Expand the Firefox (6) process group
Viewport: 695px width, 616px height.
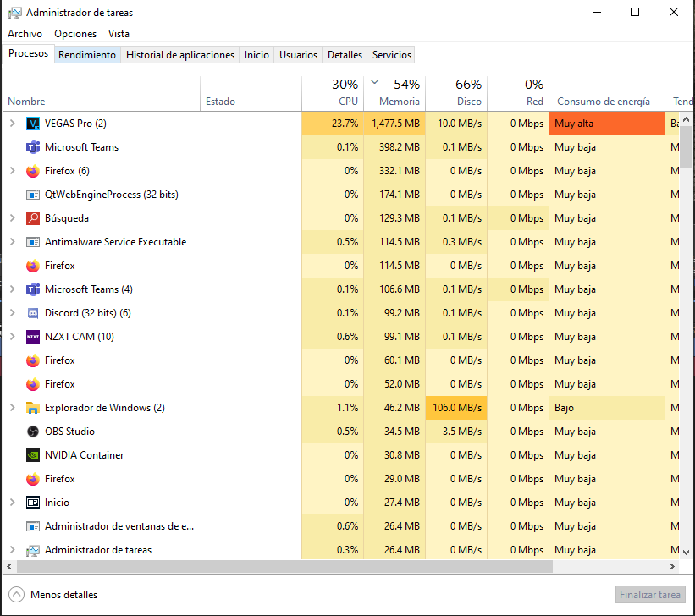pos(13,171)
